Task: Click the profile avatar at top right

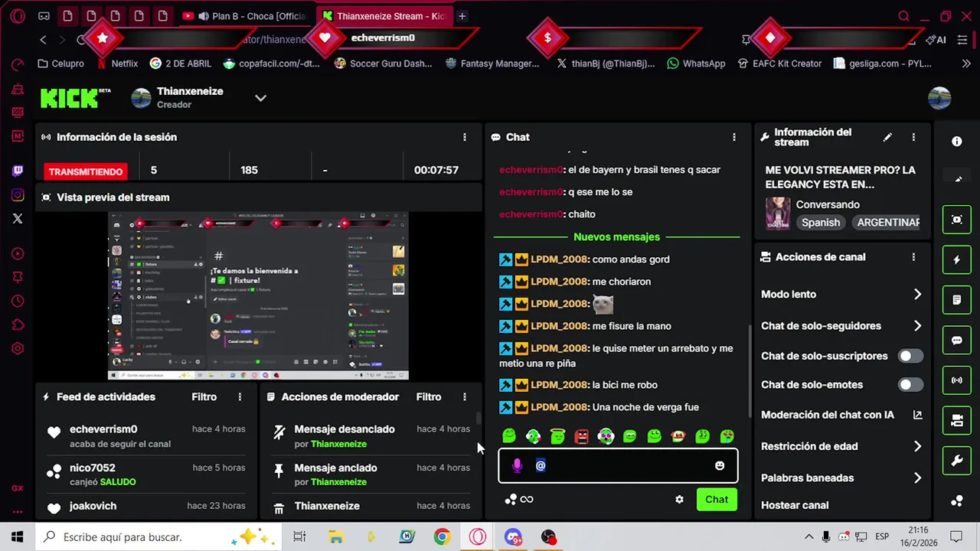Action: point(939,98)
